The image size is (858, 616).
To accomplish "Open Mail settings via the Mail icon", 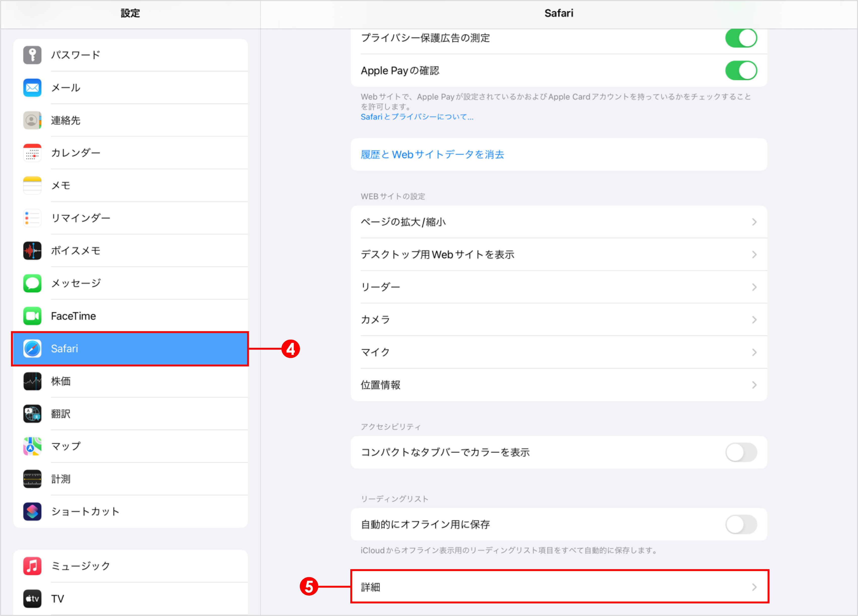I will 32,87.
